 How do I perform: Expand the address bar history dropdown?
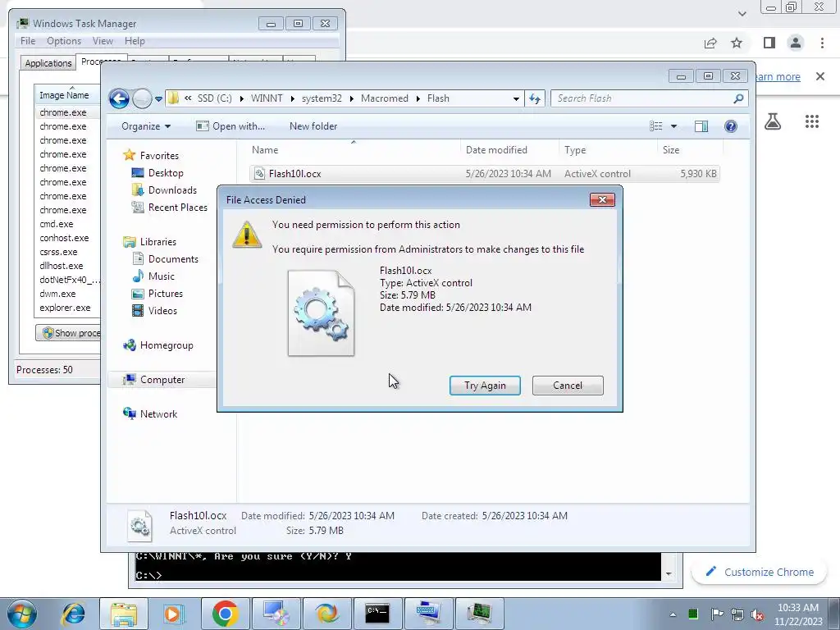516,98
